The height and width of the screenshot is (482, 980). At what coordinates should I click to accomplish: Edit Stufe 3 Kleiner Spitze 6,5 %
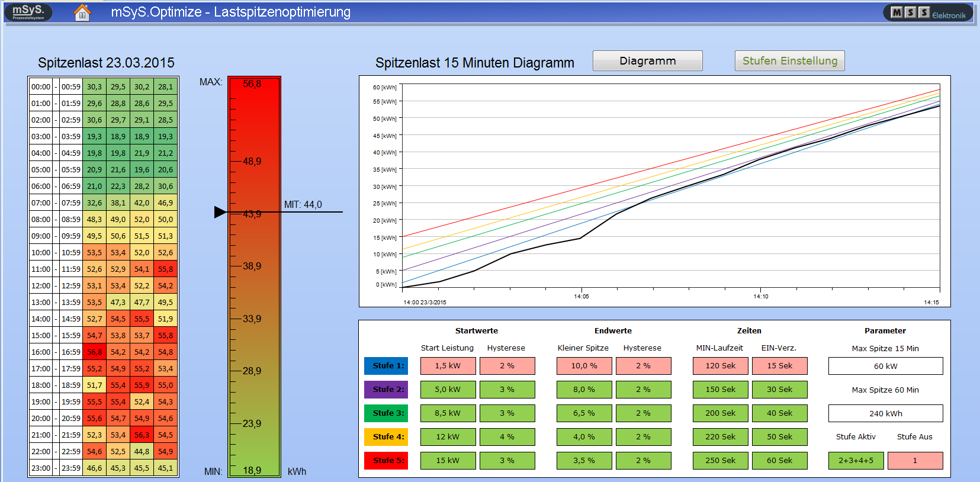coord(584,413)
